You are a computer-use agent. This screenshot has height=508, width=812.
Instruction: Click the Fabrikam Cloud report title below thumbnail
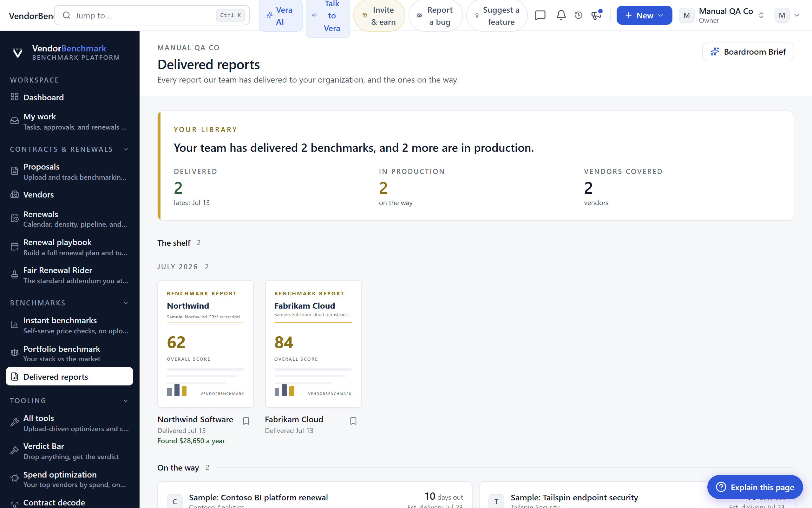click(x=294, y=420)
